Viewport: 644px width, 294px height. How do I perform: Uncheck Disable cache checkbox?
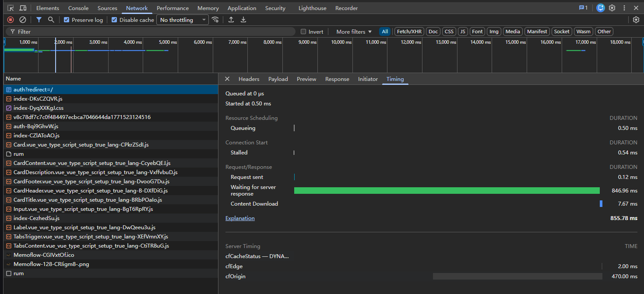tap(114, 20)
